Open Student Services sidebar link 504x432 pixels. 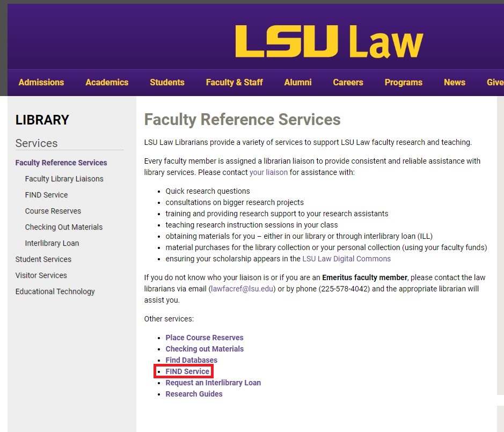point(43,259)
